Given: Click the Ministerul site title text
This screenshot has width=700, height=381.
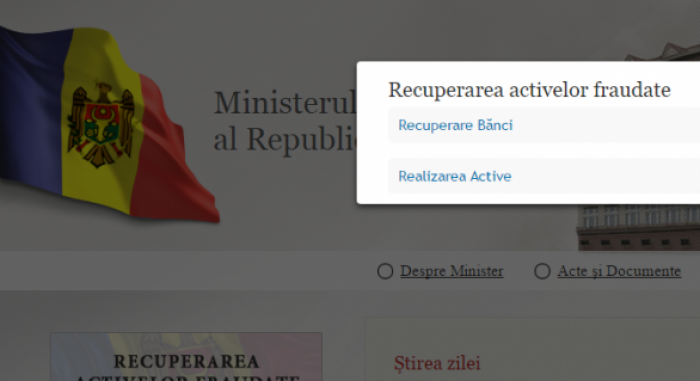Looking at the screenshot, I should click(x=285, y=103).
